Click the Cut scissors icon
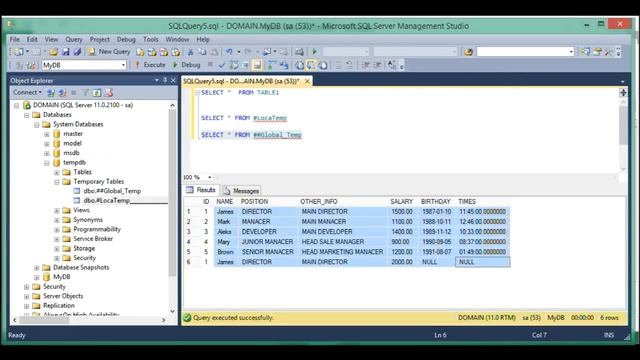 click(190, 52)
